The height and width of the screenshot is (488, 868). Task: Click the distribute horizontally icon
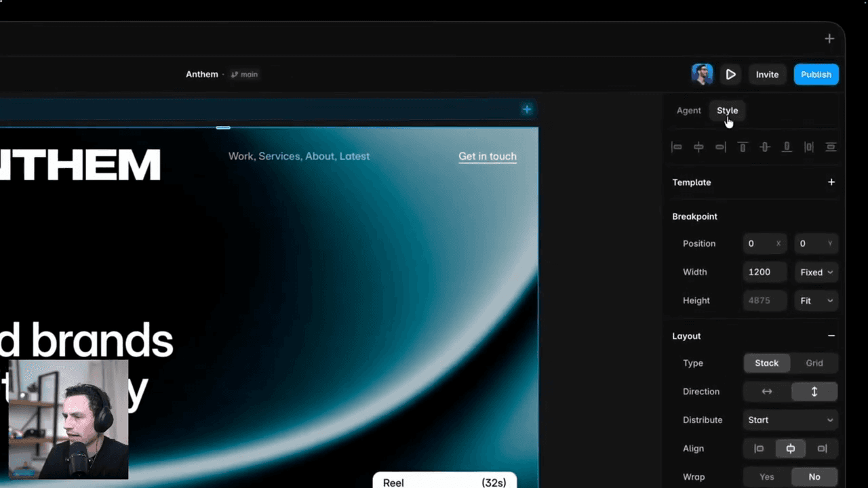click(x=809, y=147)
